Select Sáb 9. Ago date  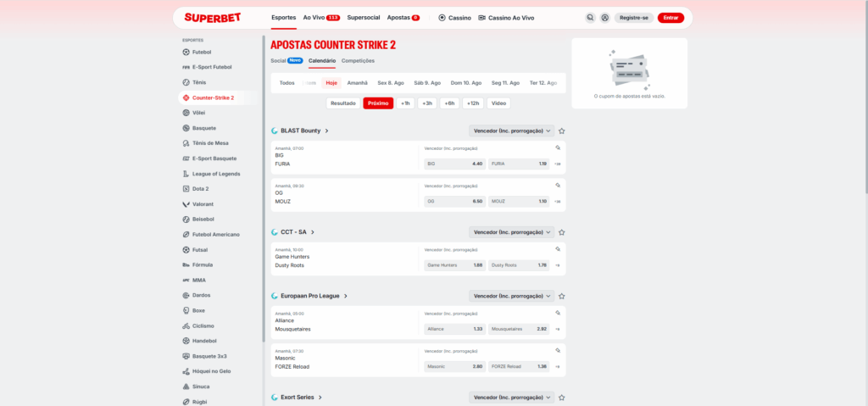tap(427, 83)
